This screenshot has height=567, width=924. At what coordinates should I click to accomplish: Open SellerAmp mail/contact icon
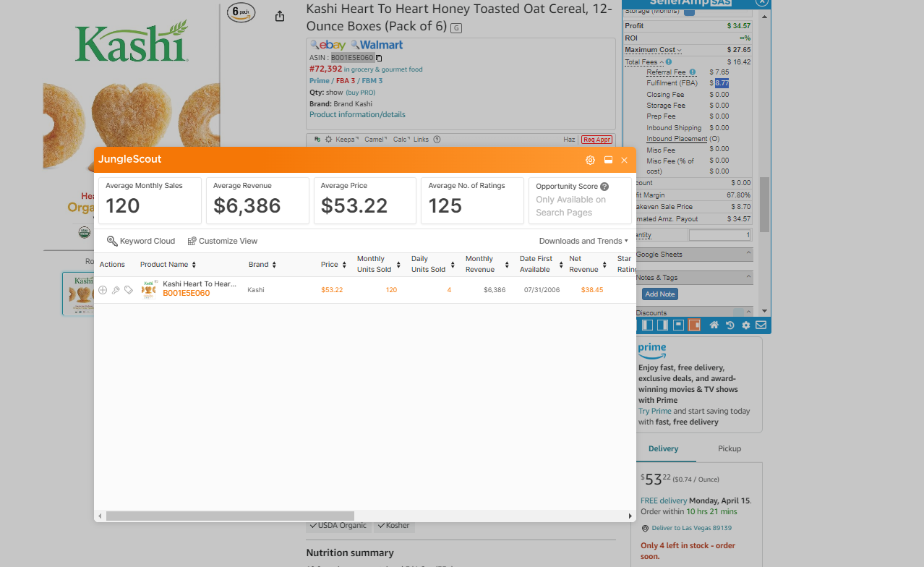click(761, 325)
